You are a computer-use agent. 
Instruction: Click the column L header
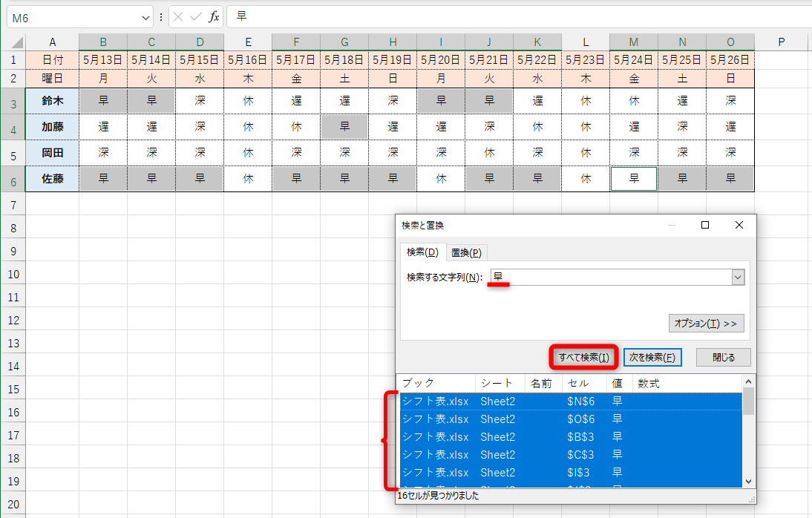pyautogui.click(x=585, y=42)
